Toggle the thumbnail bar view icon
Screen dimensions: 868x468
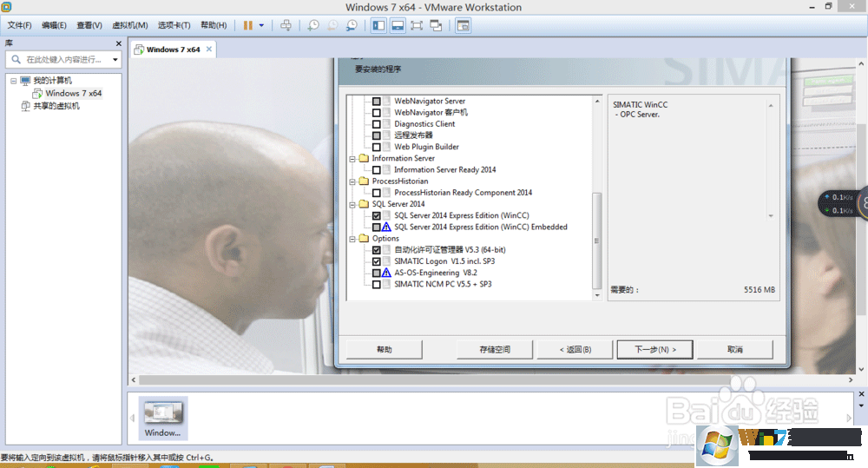(x=398, y=25)
